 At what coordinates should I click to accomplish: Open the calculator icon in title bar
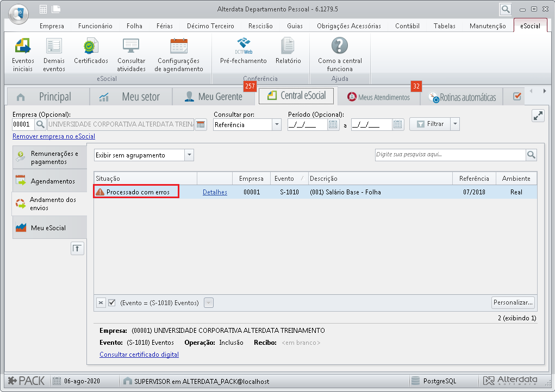coord(43,10)
